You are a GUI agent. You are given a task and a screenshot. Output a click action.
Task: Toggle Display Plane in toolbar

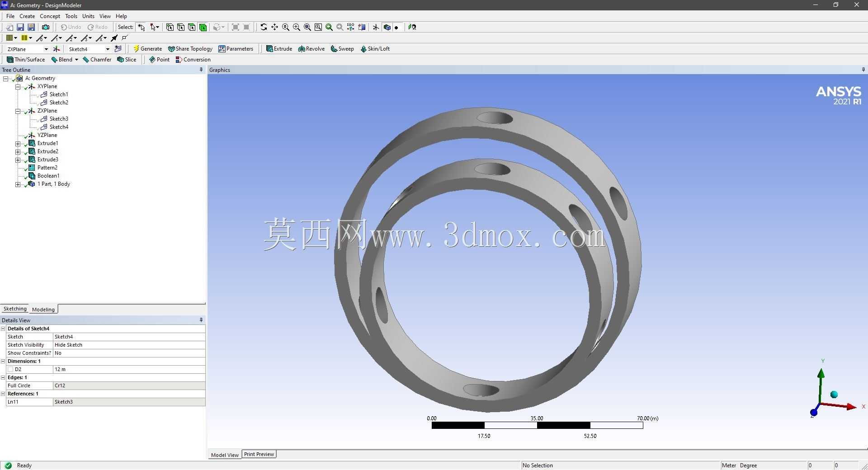click(x=376, y=27)
